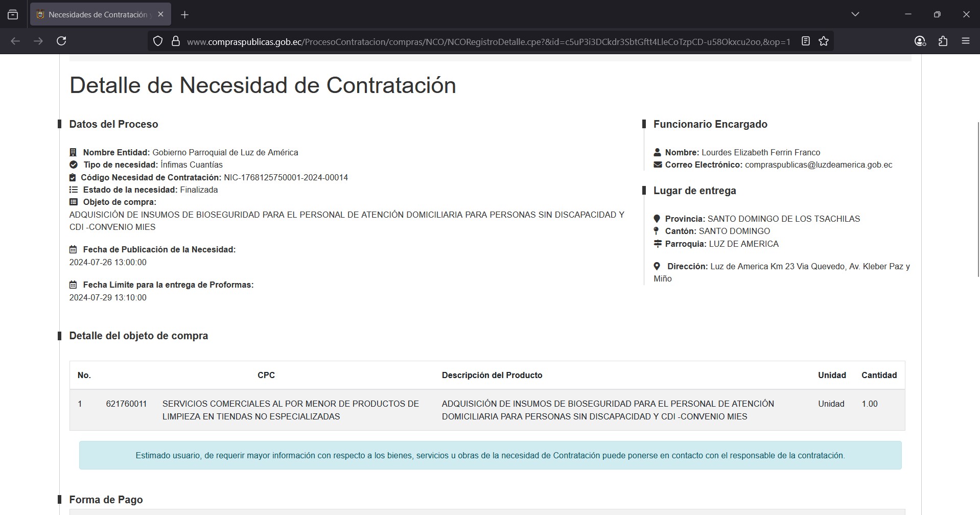Click the date 2024-07-26 13:00:00
980x515 pixels.
[108, 262]
